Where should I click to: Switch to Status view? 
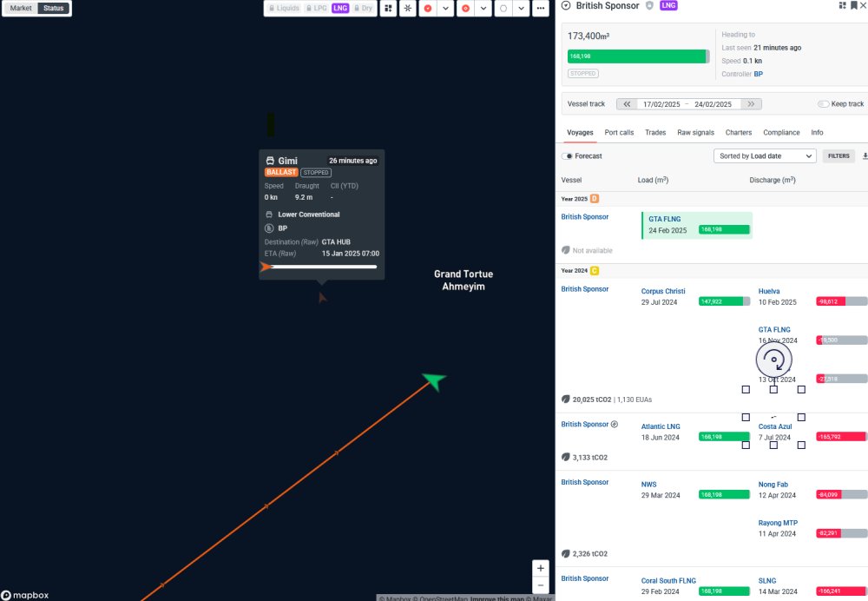[x=53, y=9]
